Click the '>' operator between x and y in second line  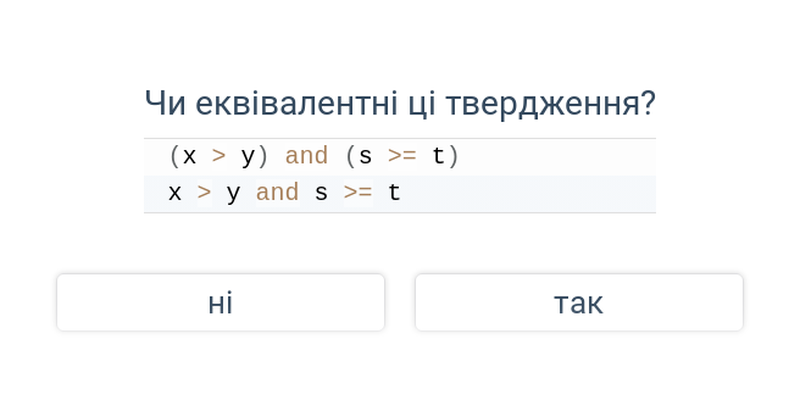[204, 193]
